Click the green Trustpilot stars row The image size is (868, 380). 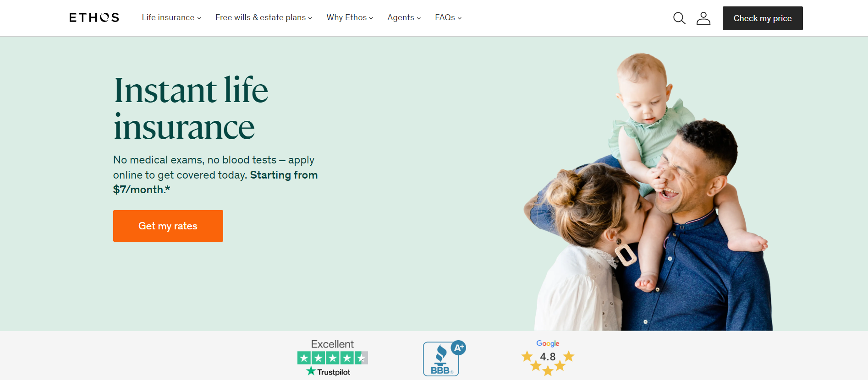333,358
